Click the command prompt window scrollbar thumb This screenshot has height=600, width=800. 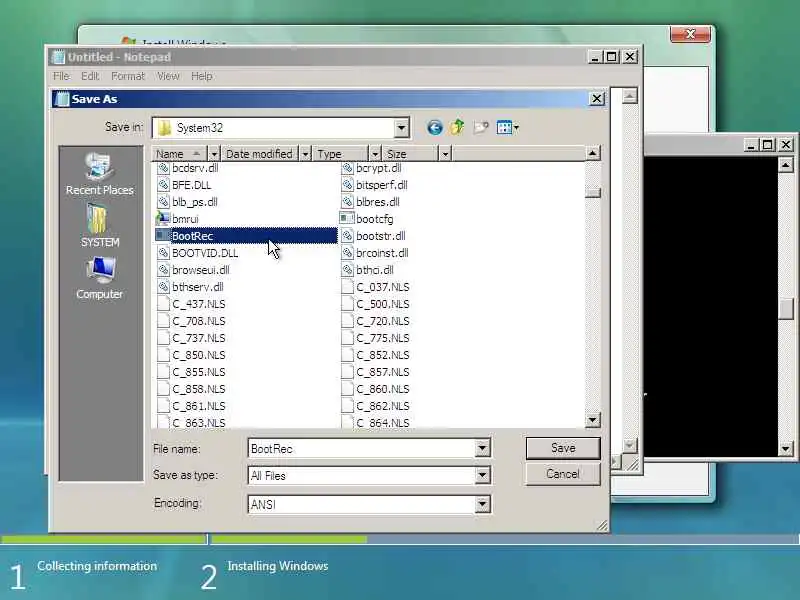click(x=786, y=308)
